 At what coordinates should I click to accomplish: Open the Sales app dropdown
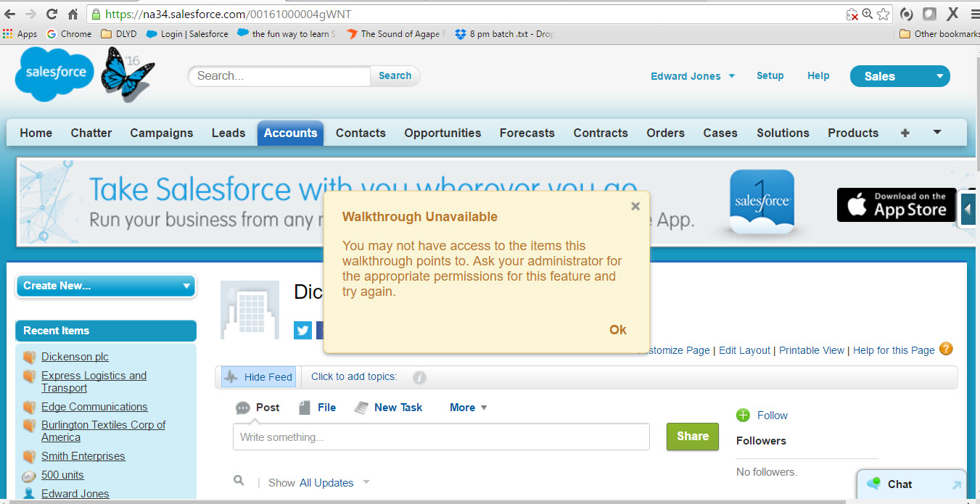[x=899, y=75]
